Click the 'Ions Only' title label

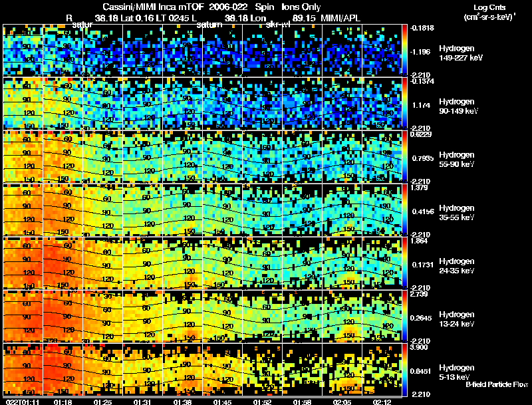[301, 7]
